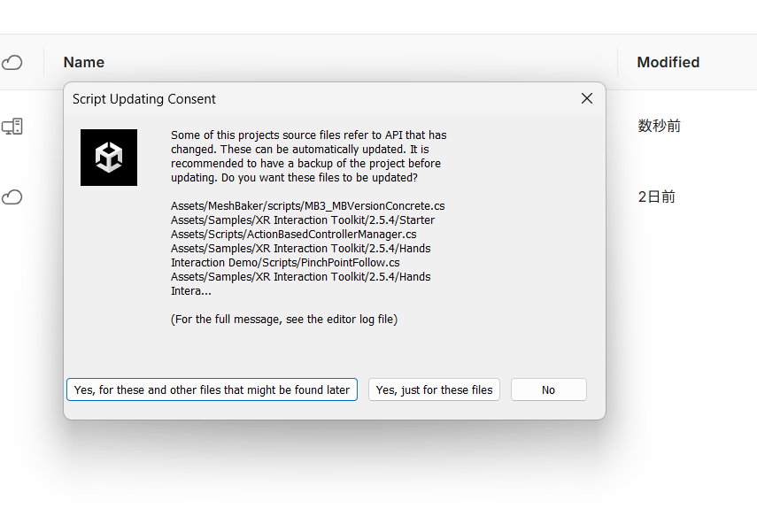
Task: Sort by the Name column header
Action: point(84,62)
